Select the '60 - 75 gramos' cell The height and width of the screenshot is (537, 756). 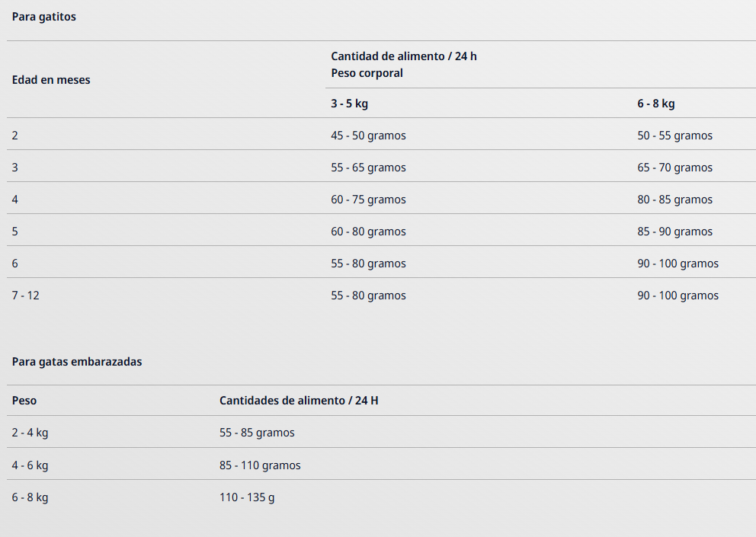tap(368, 200)
